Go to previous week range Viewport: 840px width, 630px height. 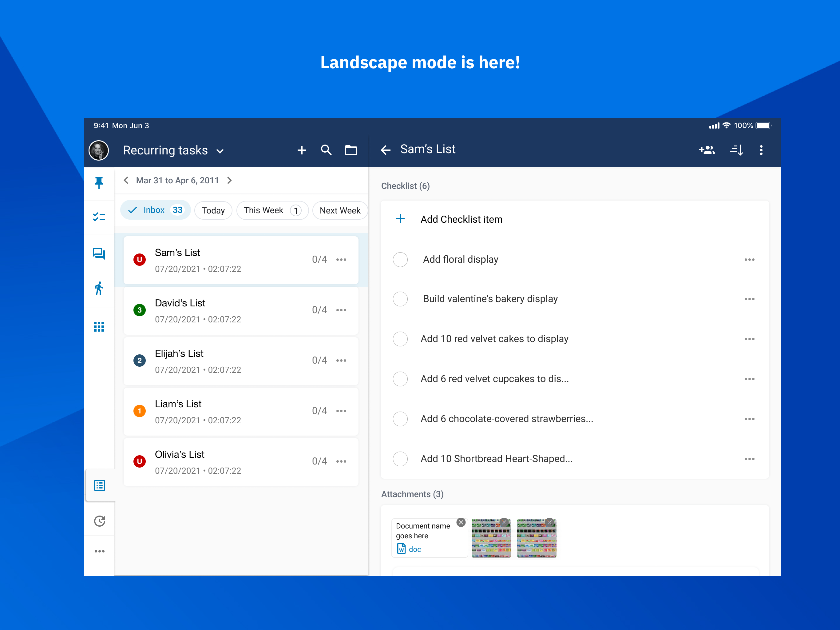tap(126, 180)
